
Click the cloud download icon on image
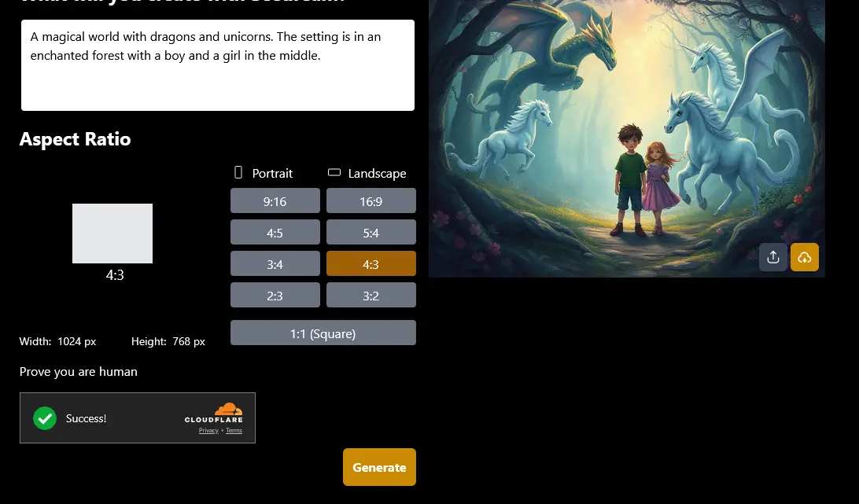pos(804,257)
